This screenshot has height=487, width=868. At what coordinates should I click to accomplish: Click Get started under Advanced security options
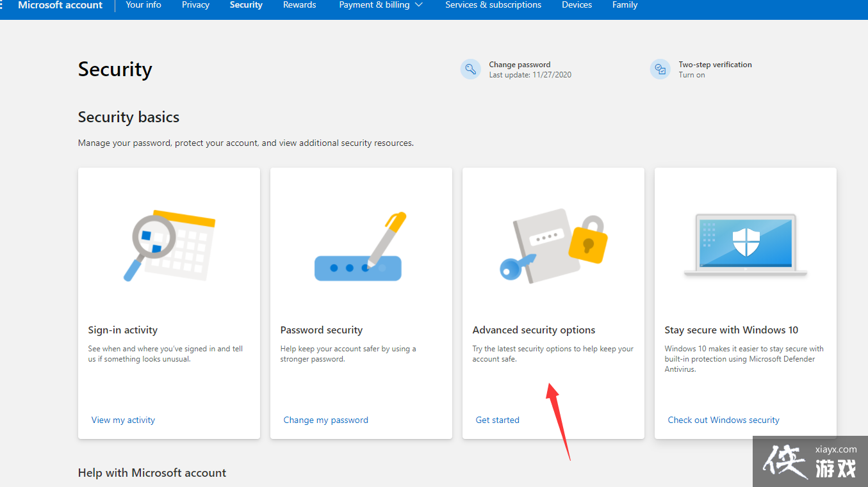[x=497, y=420]
